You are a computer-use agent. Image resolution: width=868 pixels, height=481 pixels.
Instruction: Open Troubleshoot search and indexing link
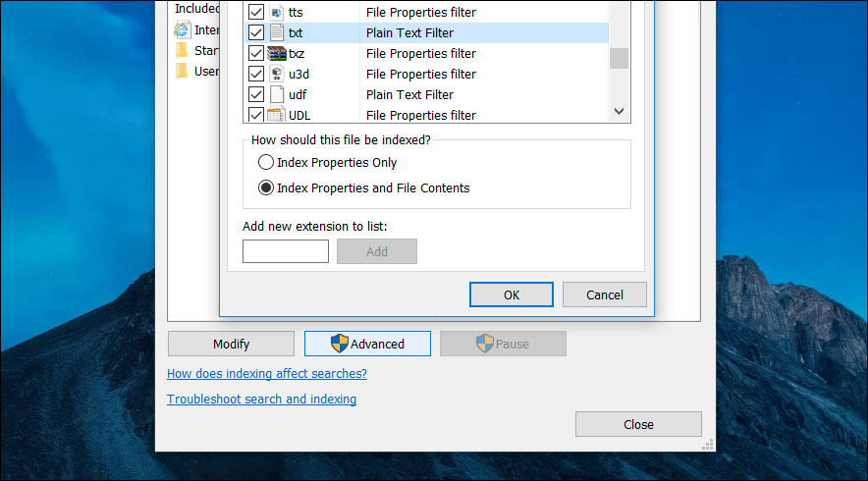click(x=262, y=400)
